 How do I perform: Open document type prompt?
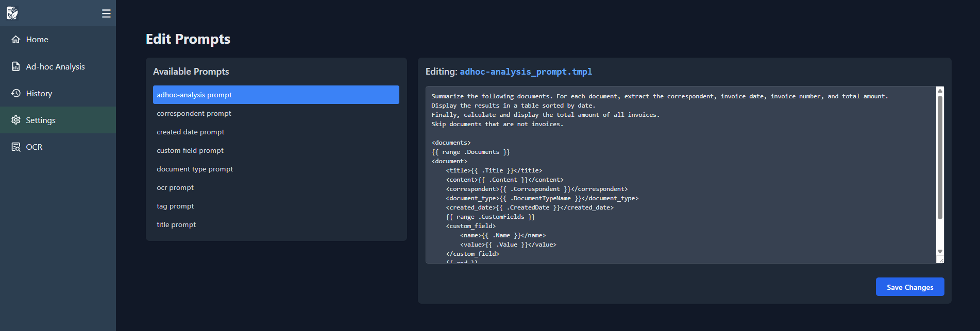[x=194, y=169]
